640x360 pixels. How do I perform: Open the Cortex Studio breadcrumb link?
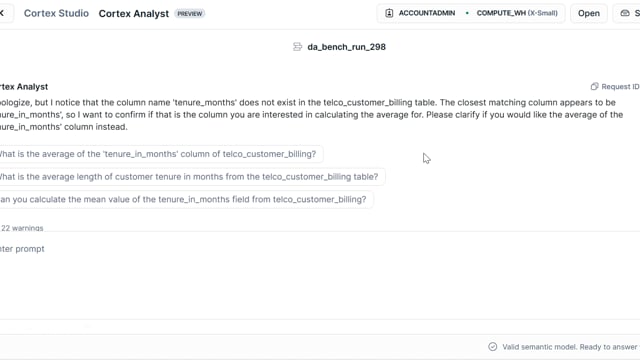56,13
